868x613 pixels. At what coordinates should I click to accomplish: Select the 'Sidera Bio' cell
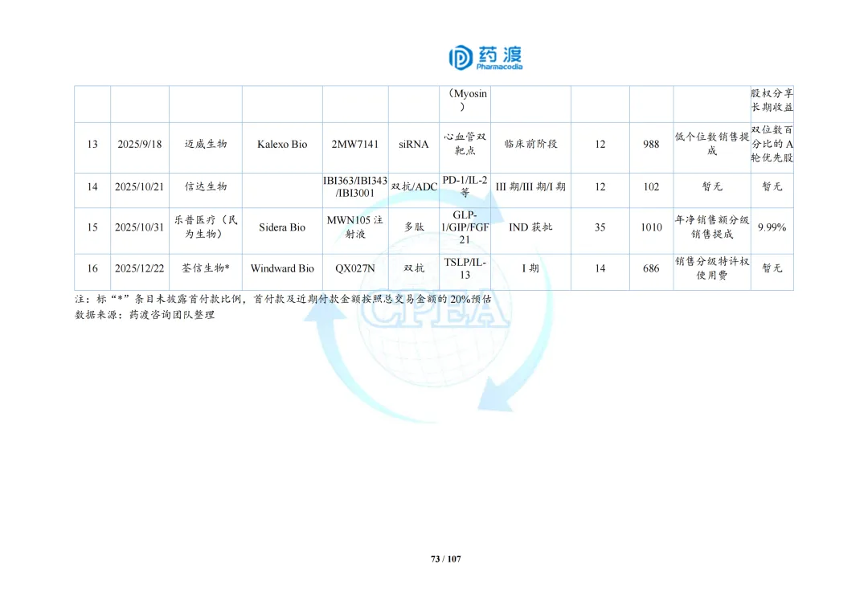(282, 231)
